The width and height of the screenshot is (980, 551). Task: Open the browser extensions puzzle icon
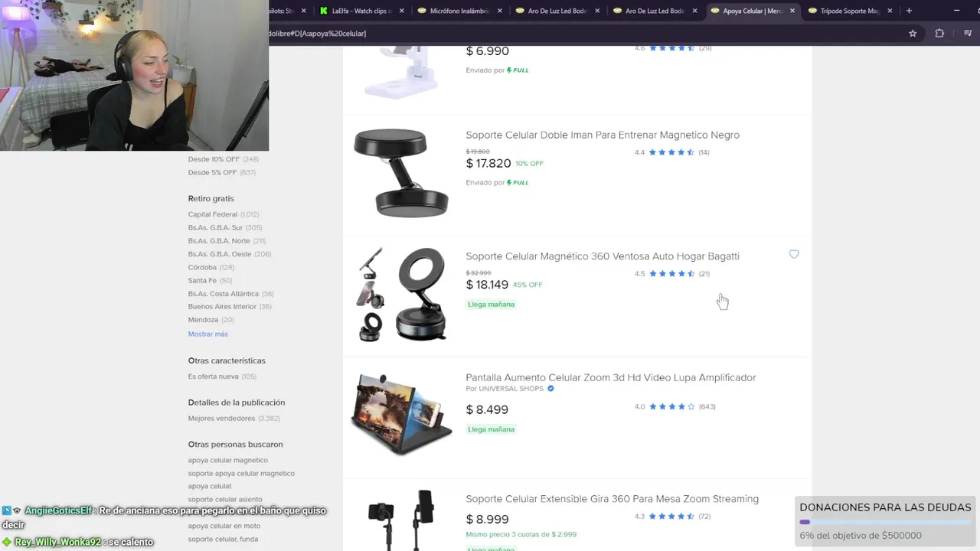click(939, 34)
